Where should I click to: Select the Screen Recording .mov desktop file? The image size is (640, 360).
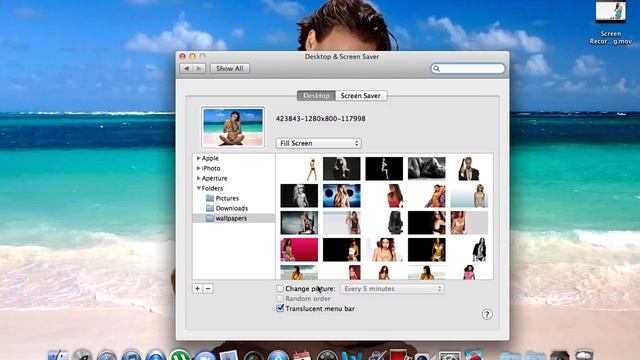tap(611, 23)
